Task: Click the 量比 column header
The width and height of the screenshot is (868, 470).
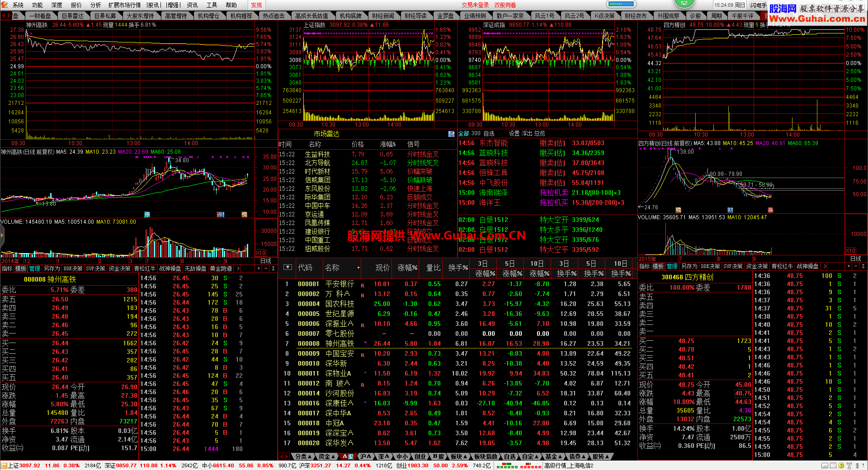Action: point(433,268)
